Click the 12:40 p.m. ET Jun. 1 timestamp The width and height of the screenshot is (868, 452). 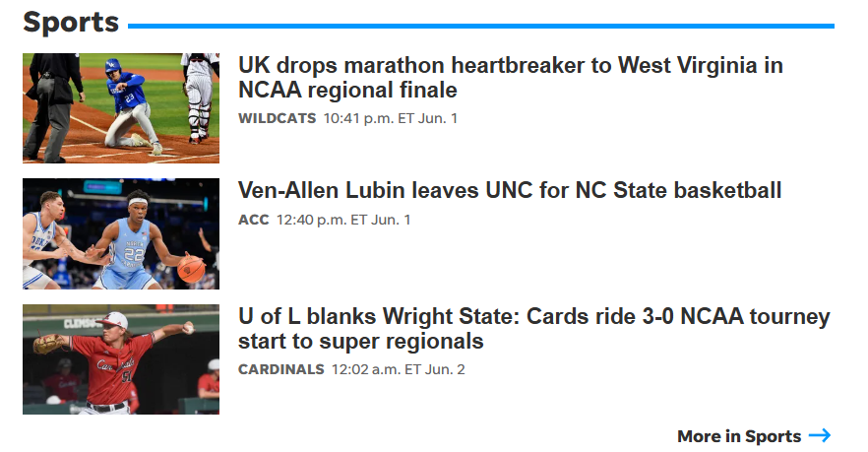[343, 219]
